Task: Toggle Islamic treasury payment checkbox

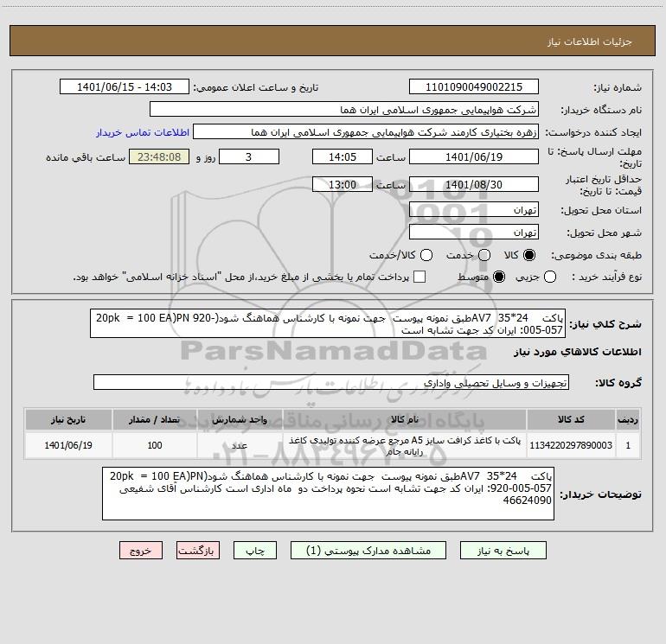Action: [x=419, y=277]
